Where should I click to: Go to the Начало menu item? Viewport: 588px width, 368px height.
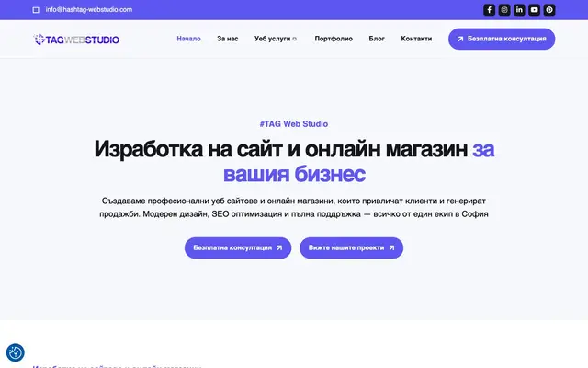click(188, 39)
